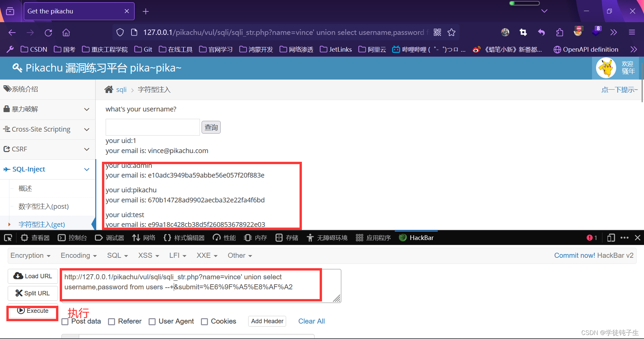The width and height of the screenshot is (644, 339).
Task: Click the devtools element picker icon
Action: click(8, 238)
